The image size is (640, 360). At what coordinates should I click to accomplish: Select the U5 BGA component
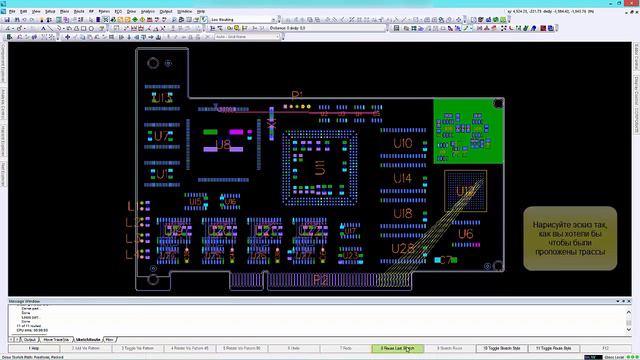click(x=320, y=168)
